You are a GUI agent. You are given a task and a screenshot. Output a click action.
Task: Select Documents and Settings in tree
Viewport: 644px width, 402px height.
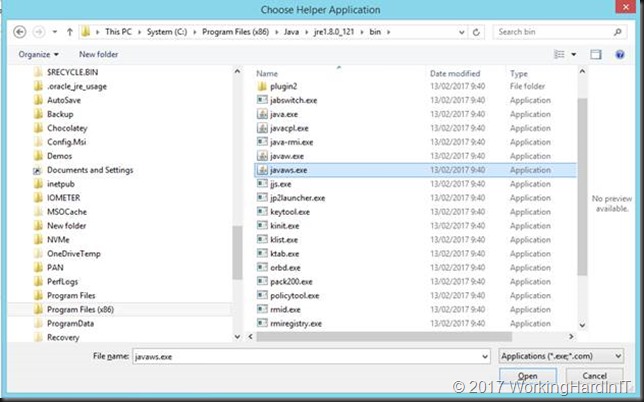(x=90, y=170)
